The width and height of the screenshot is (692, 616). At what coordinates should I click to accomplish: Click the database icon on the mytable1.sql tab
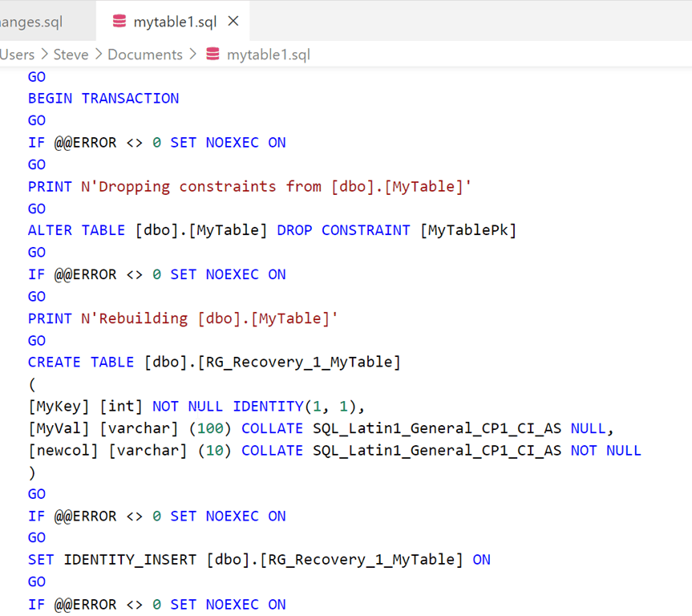pyautogui.click(x=118, y=22)
